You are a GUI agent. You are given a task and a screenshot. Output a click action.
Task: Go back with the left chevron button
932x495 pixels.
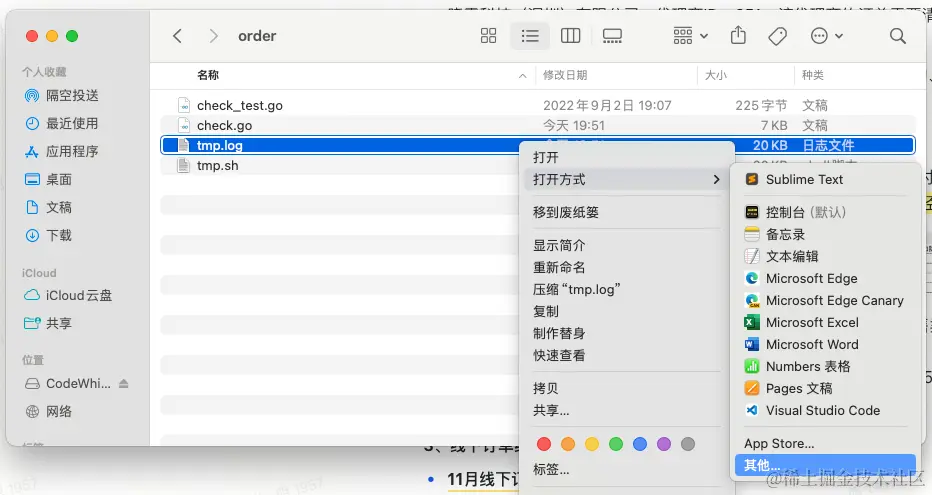(x=177, y=36)
